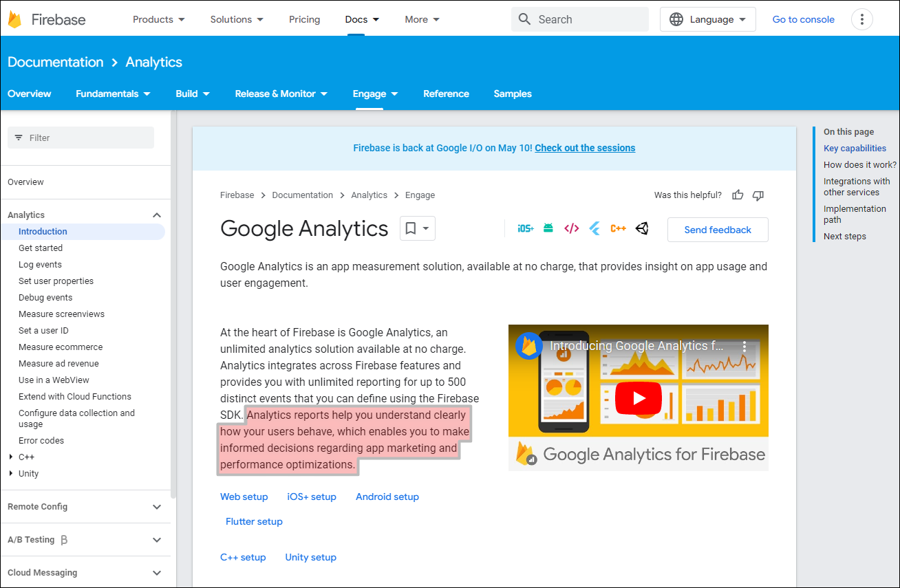Switch to the Reference tab
Image resolution: width=900 pixels, height=588 pixels.
point(446,94)
